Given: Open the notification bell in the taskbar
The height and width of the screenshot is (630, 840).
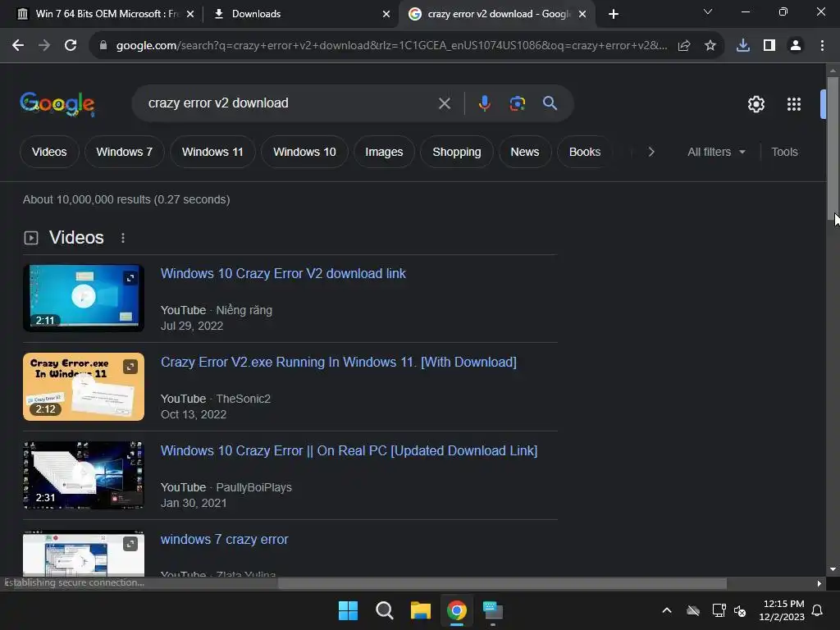Looking at the screenshot, I should tap(817, 610).
